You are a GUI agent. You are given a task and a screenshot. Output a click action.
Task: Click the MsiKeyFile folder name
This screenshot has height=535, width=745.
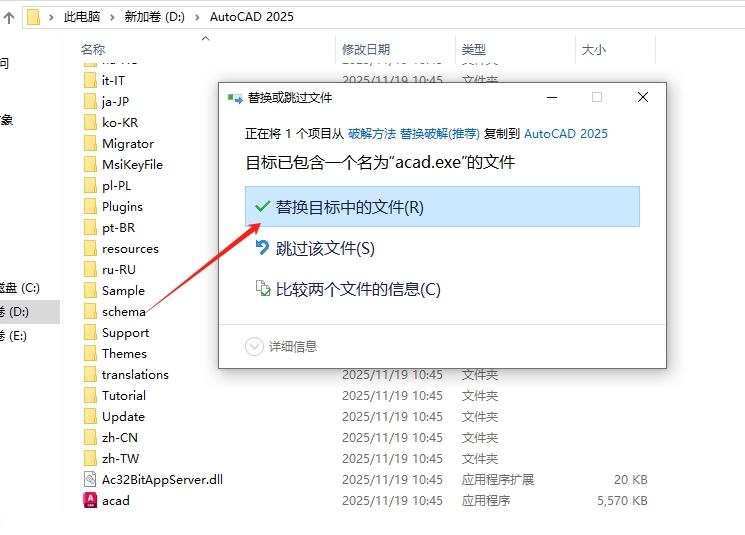(x=133, y=164)
